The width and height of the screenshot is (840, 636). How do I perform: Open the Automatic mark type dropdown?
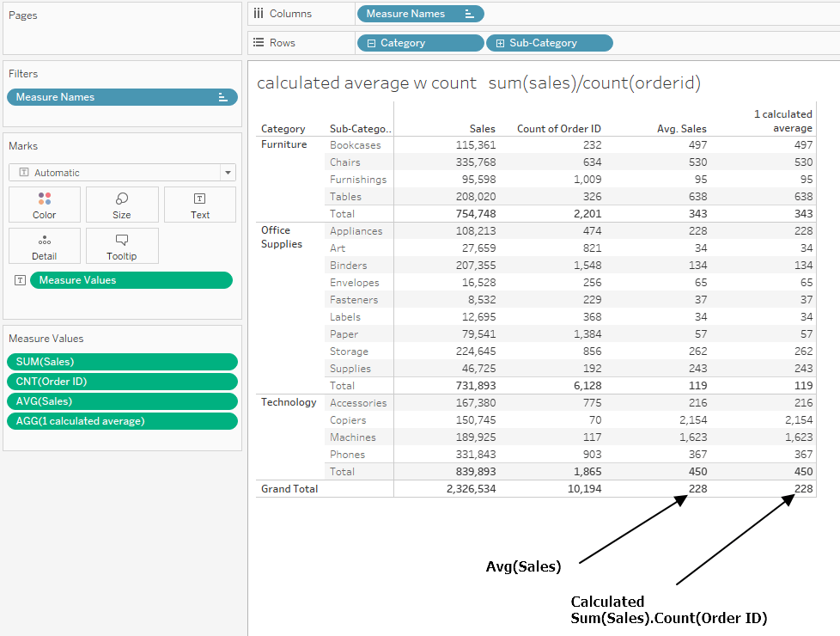(122, 172)
